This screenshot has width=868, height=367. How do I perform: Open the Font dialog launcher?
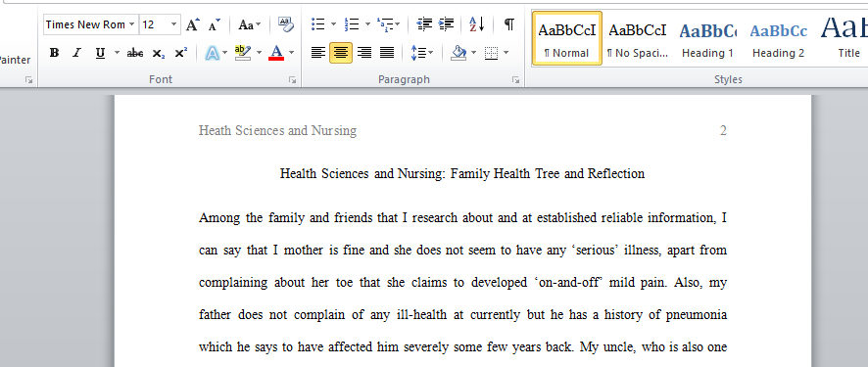click(x=292, y=80)
